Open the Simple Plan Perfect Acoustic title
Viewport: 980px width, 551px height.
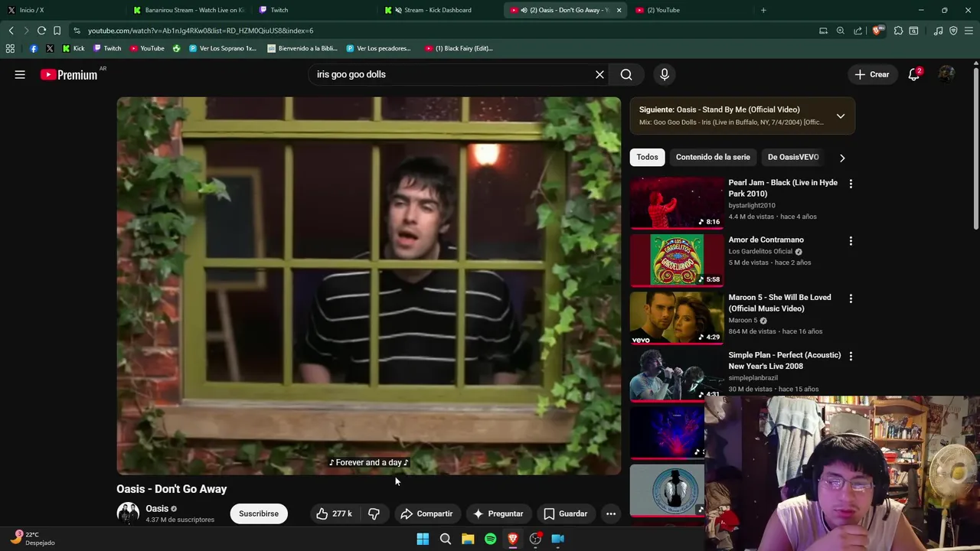pyautogui.click(x=784, y=360)
